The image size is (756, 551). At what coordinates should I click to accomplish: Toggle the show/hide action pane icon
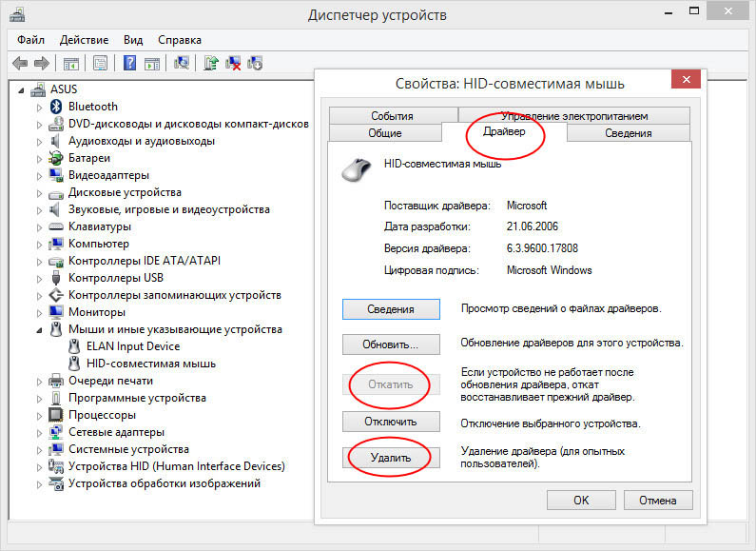152,63
